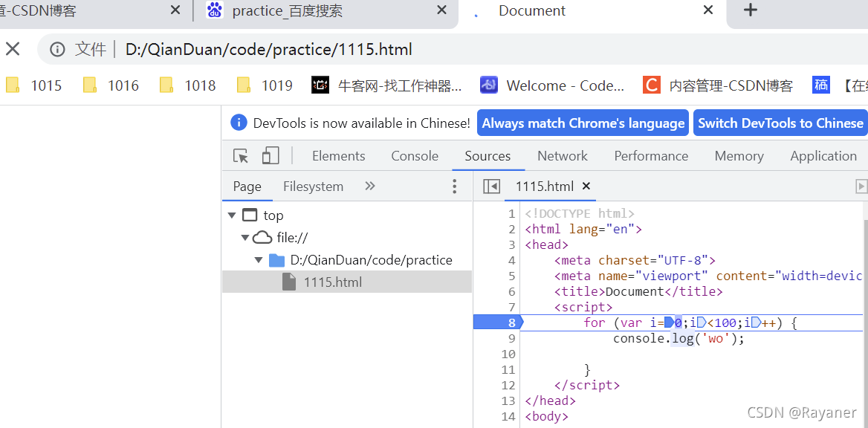Select the Sources panel tab
Viewport: 868px width, 428px height.
coord(488,156)
